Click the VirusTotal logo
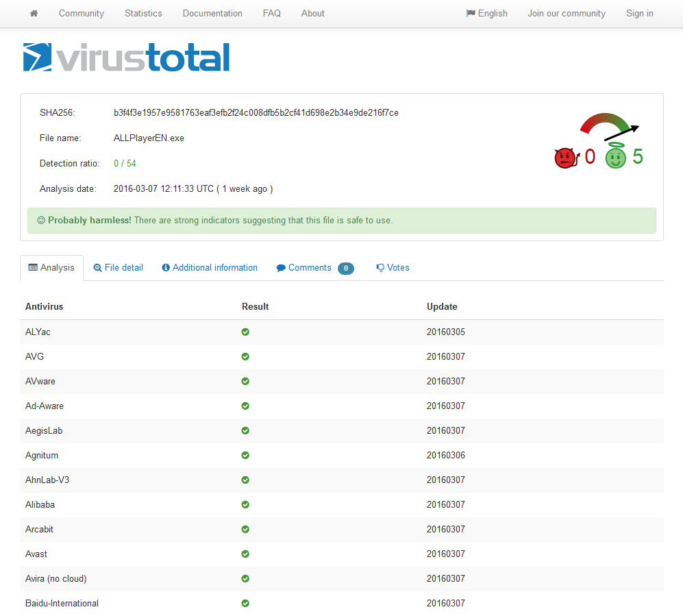 pos(126,57)
